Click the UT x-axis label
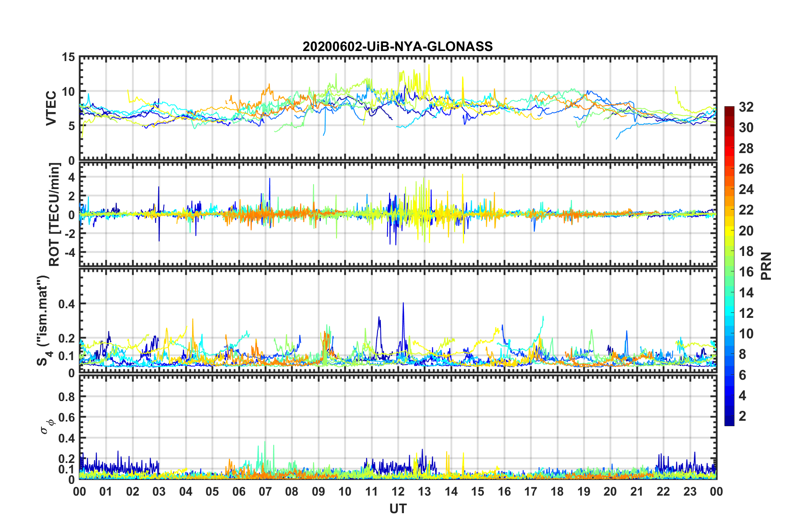The height and width of the screenshot is (532, 796). [398, 508]
